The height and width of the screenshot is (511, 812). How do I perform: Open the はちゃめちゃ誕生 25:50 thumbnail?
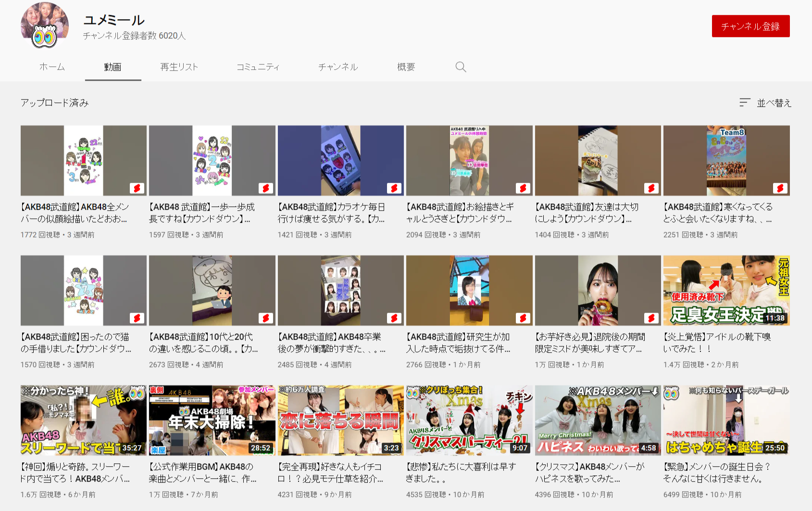coord(726,421)
